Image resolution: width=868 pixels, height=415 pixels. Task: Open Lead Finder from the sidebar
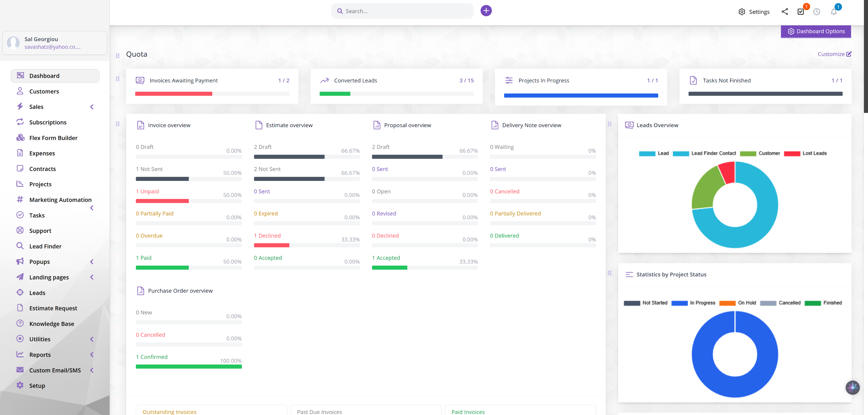click(x=45, y=246)
